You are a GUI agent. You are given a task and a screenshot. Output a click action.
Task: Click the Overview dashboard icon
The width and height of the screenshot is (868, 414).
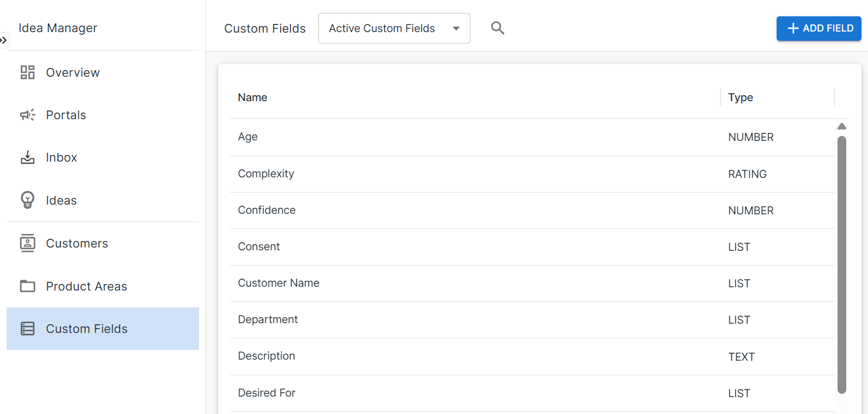(27, 72)
